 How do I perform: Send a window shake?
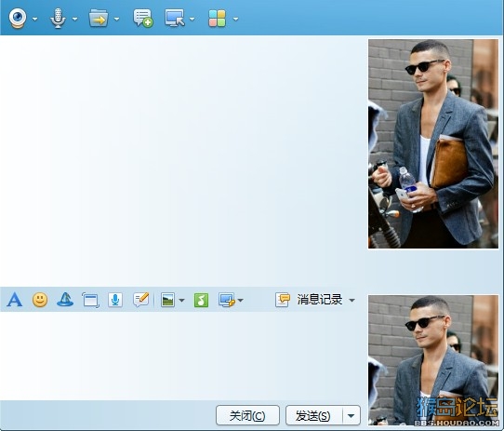pyautogui.click(x=90, y=300)
